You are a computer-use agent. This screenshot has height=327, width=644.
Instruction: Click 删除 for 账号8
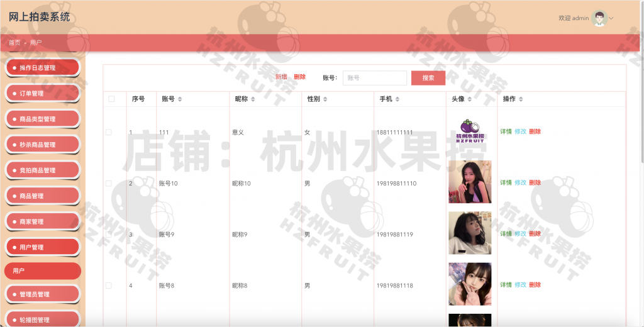pyautogui.click(x=535, y=284)
